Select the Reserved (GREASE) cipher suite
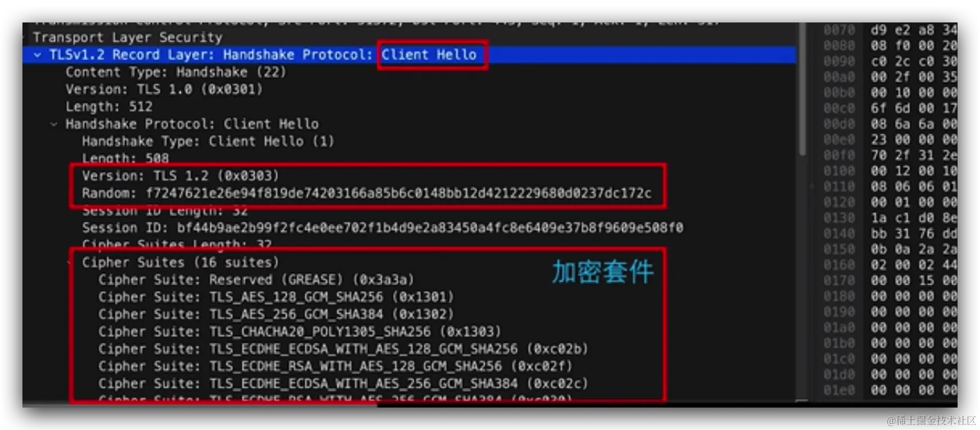Screen dimensions: 980x430 click(x=256, y=280)
